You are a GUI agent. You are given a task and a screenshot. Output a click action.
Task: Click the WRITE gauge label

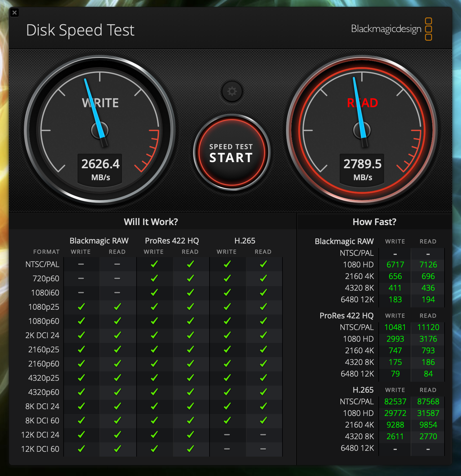click(x=100, y=103)
